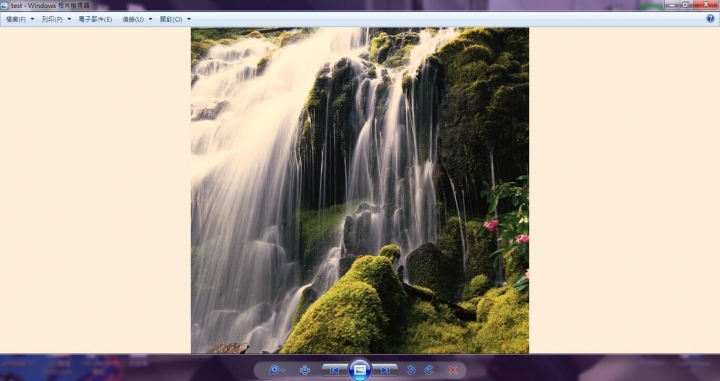
Task: Rotate the photo clockwise
Action: [x=429, y=370]
